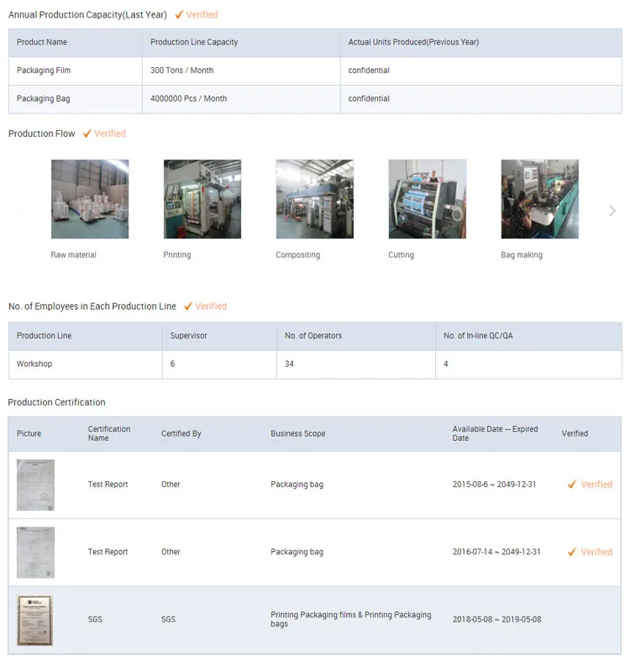Click the 'Printing' caption

(177, 255)
